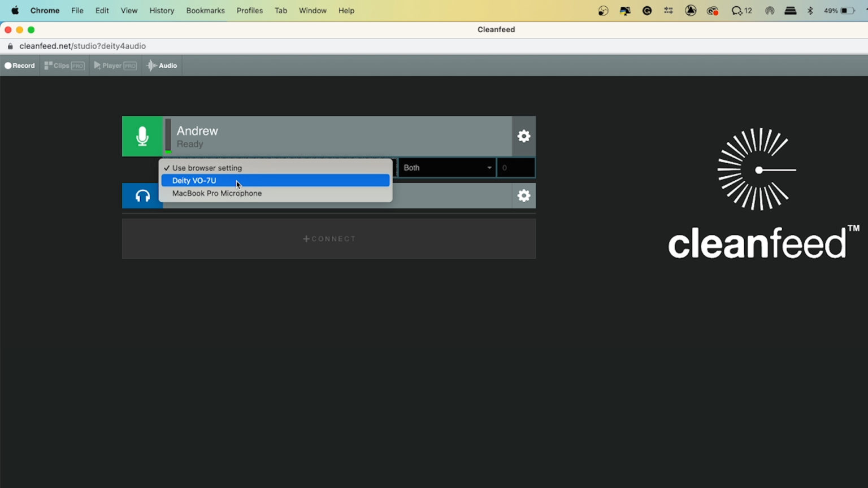
Task: Click the gain value input field
Action: (x=515, y=168)
